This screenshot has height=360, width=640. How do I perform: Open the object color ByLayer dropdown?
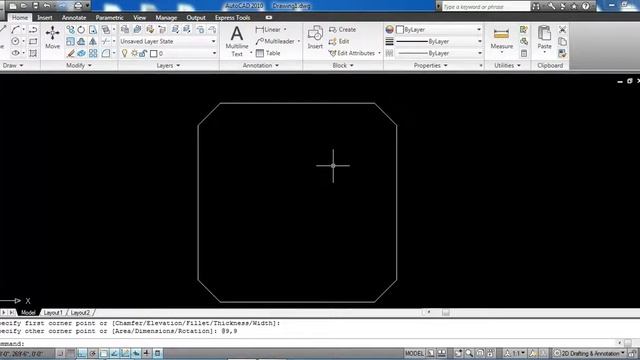click(x=439, y=30)
